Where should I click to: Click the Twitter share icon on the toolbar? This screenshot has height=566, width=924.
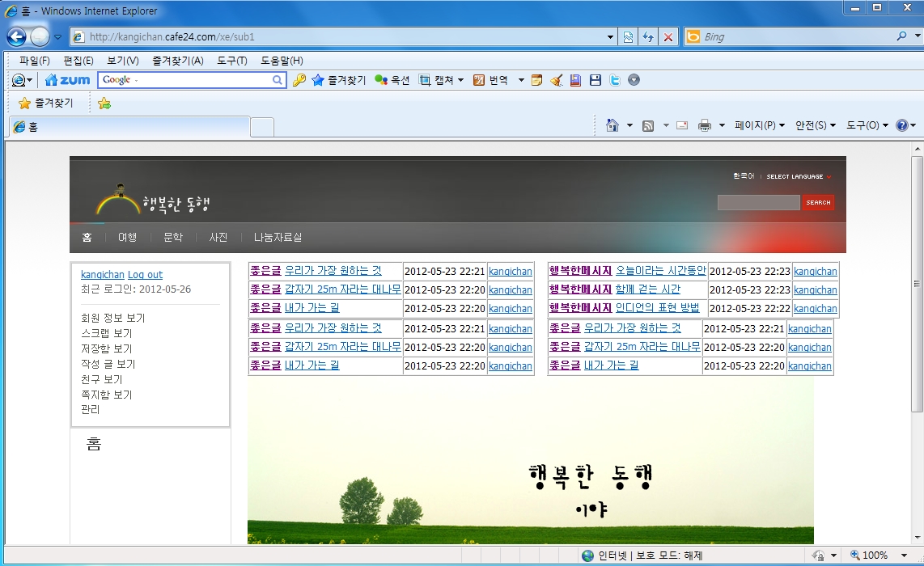click(614, 79)
